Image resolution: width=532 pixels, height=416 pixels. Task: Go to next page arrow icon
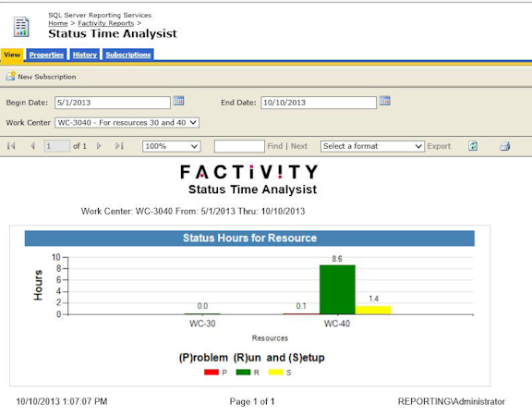pos(99,146)
